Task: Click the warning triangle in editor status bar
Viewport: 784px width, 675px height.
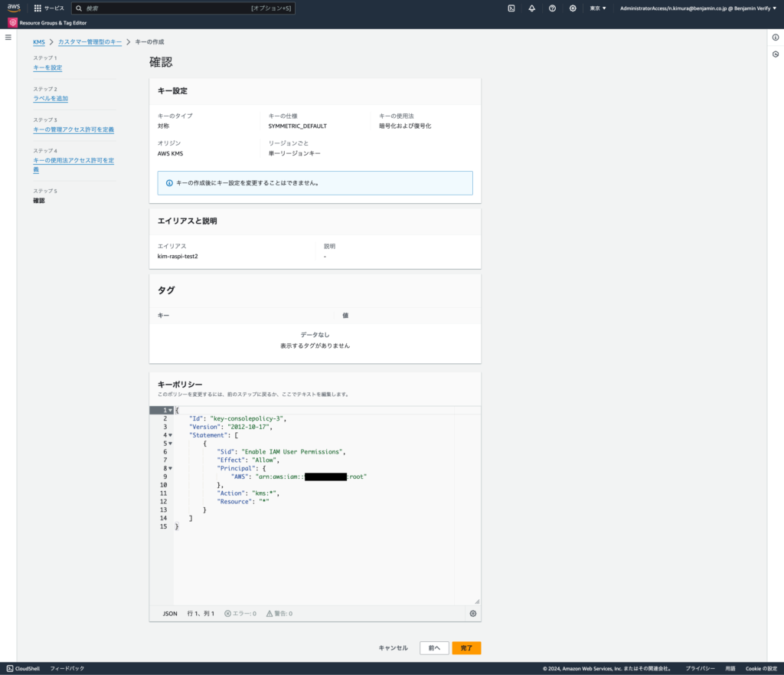Action: pos(269,614)
